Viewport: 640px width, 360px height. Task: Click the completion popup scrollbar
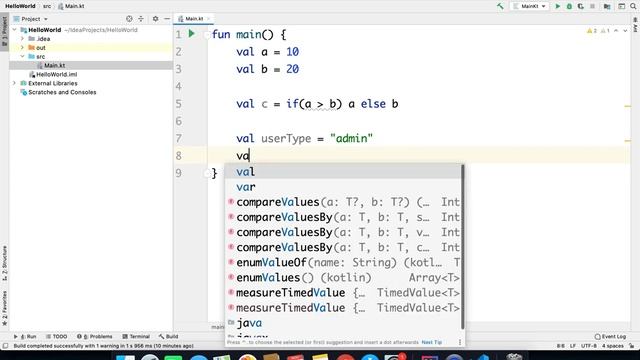(x=462, y=247)
